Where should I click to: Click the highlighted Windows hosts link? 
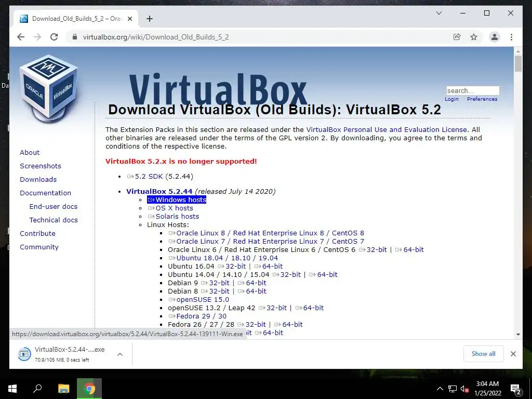[177, 200]
